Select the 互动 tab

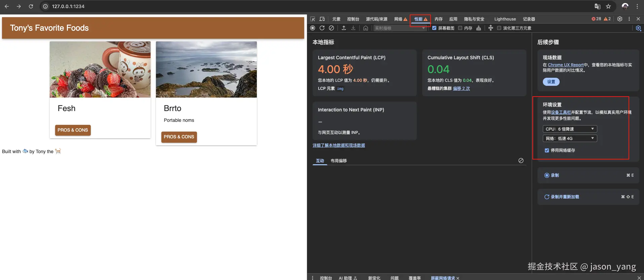[320, 161]
